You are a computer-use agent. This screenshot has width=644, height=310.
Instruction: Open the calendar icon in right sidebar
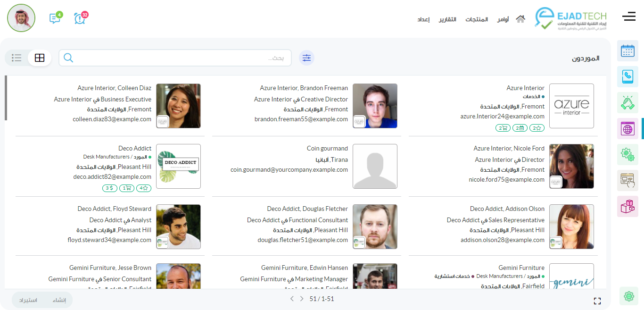(x=627, y=51)
